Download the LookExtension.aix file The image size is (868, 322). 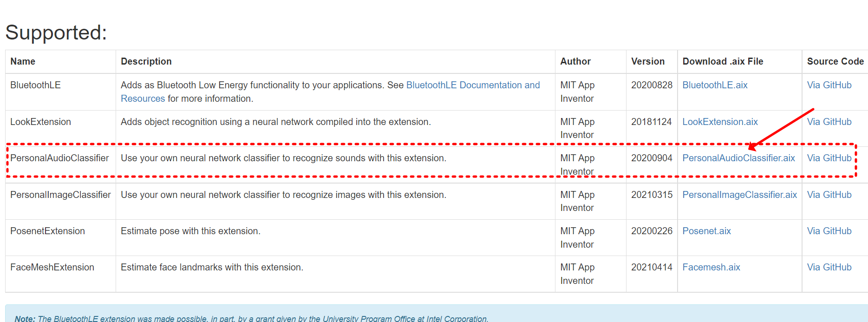(x=720, y=122)
